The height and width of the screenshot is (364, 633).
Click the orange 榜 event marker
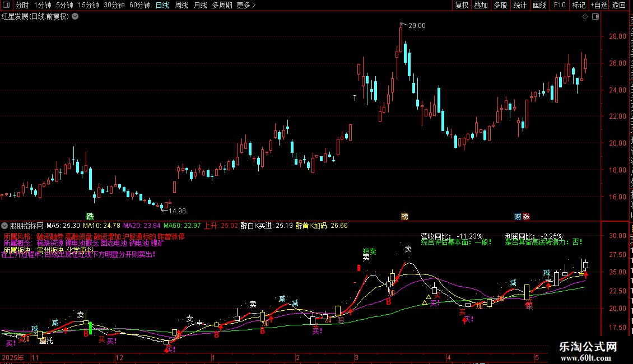404,216
